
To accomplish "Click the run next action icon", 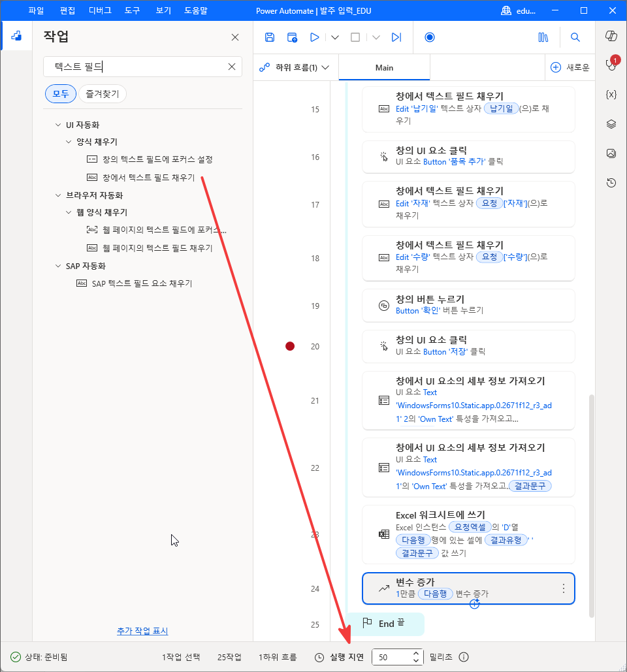I will (x=396, y=37).
